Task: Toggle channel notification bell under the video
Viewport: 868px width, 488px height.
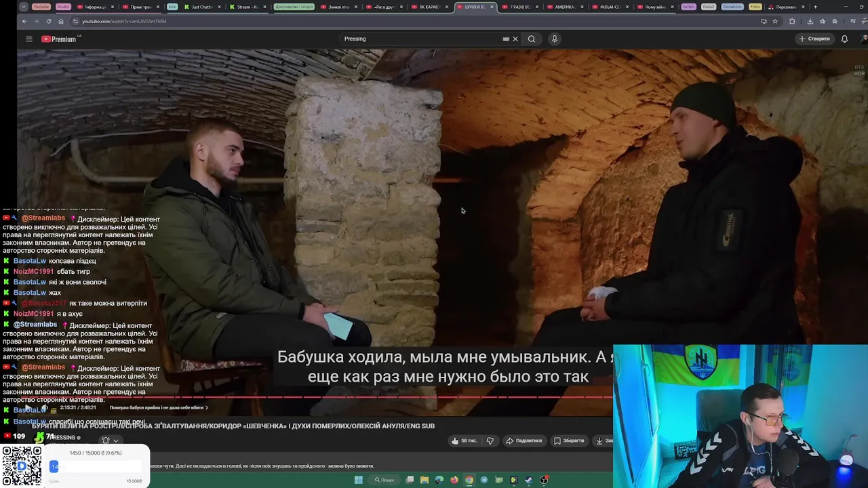Action: pos(106,441)
